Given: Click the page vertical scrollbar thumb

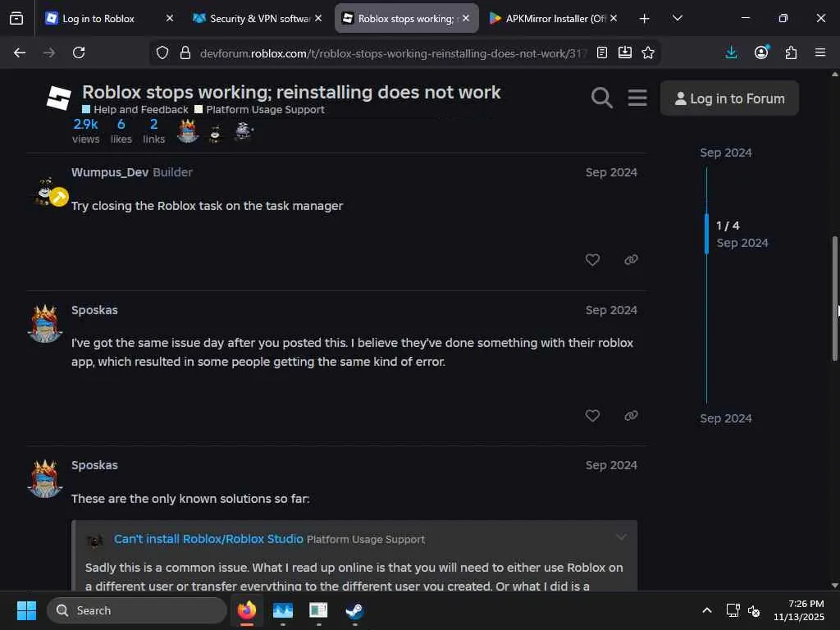Looking at the screenshot, I should 834,299.
